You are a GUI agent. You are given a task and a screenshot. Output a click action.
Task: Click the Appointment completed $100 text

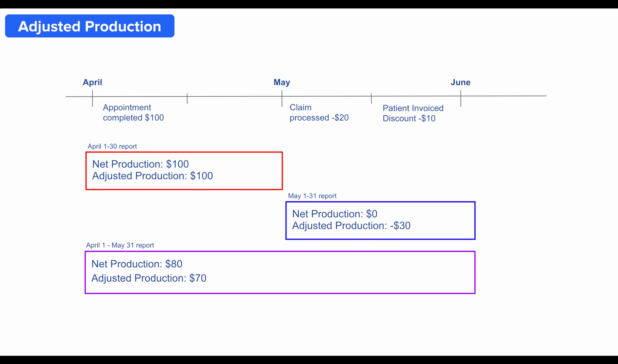click(x=133, y=112)
